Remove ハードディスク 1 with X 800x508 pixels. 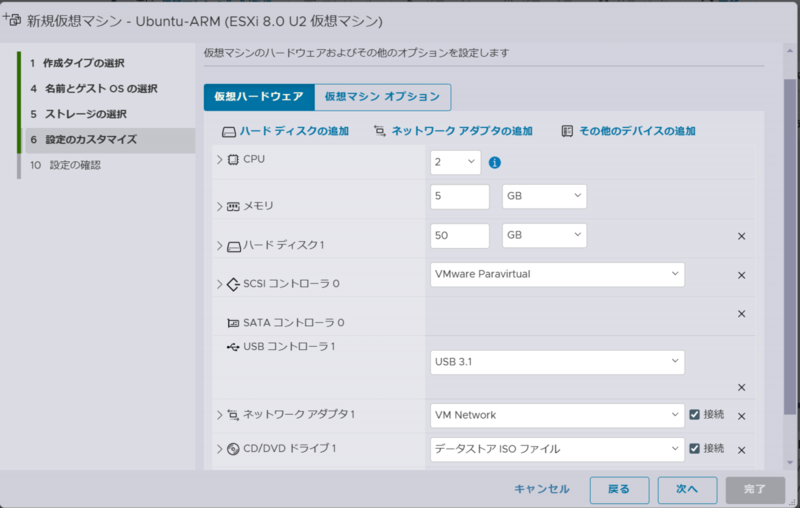click(x=742, y=236)
